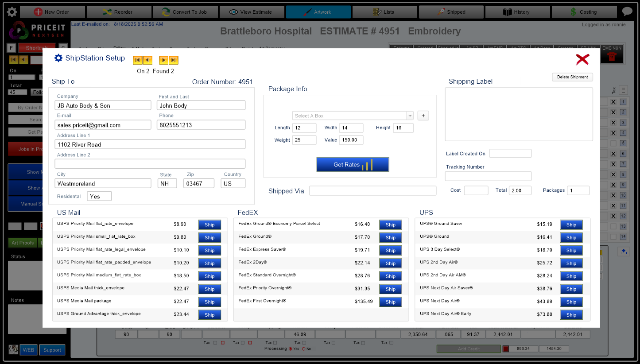The height and width of the screenshot is (364, 640).
Task: Click the dark red swatch next to Add Credit
Action: tap(505, 349)
